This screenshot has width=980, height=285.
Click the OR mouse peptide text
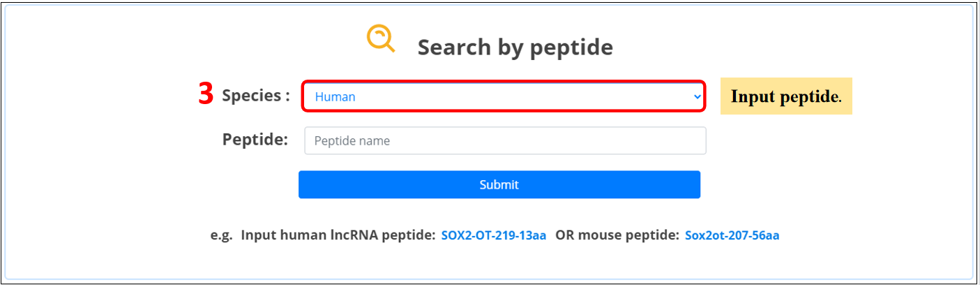tap(617, 235)
